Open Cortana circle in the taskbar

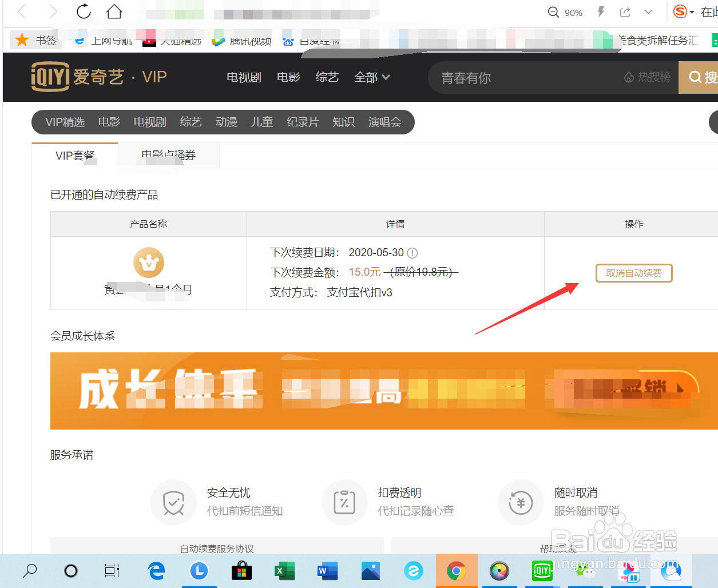pos(71,571)
